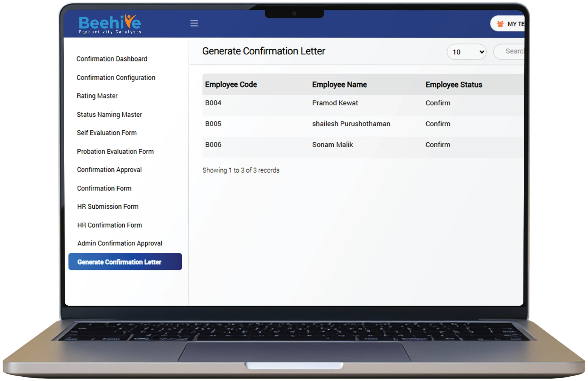
Task: Open HR Submission Form
Action: (x=108, y=206)
